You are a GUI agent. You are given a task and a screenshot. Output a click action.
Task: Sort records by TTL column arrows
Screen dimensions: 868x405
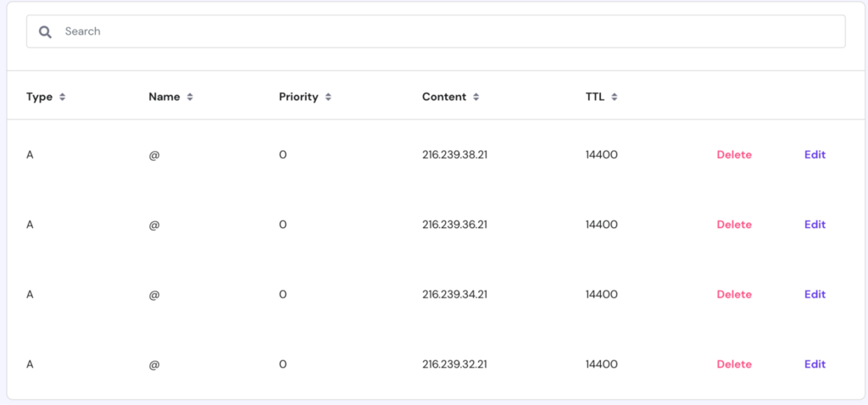click(x=615, y=97)
